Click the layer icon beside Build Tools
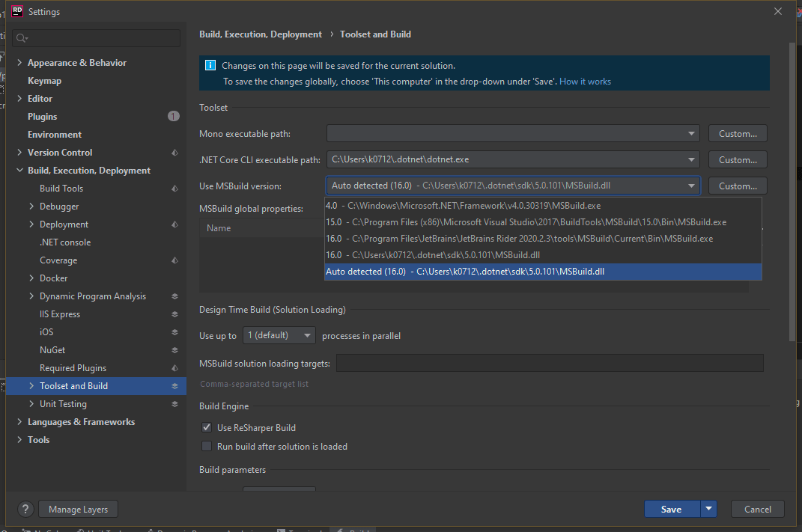This screenshot has height=532, width=802. (175, 189)
